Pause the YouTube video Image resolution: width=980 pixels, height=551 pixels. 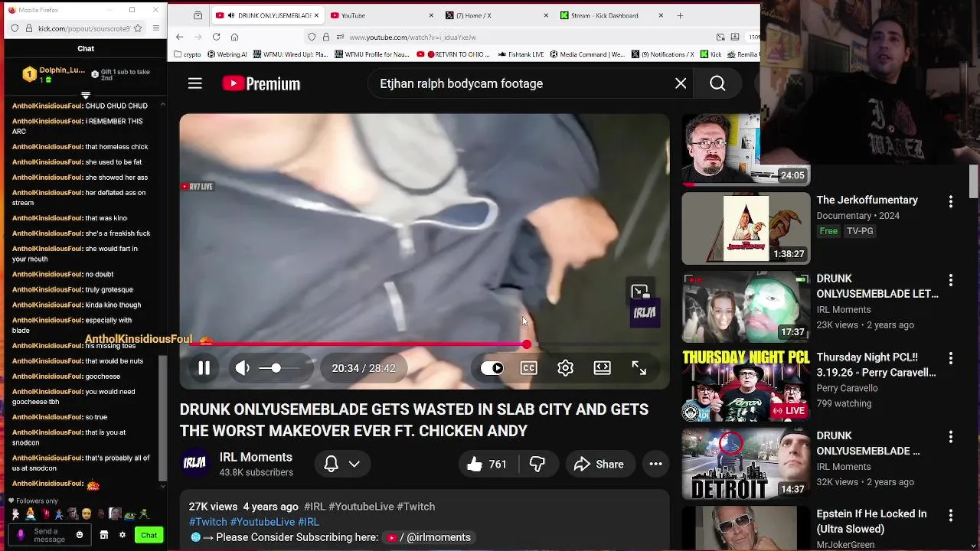[204, 368]
